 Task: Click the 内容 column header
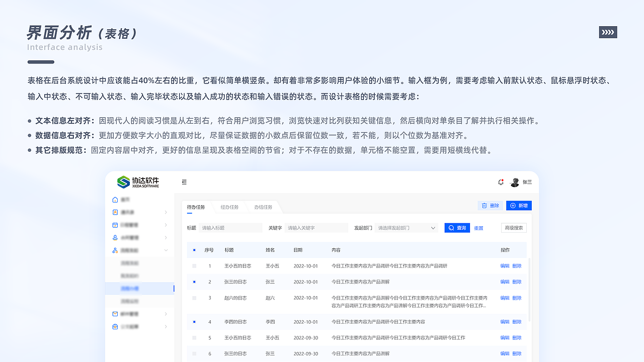click(336, 250)
